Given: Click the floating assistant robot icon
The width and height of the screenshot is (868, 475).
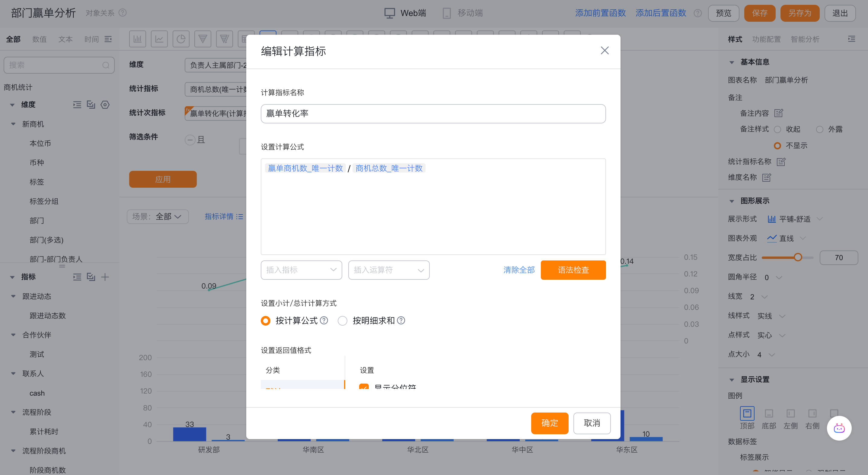Looking at the screenshot, I should tap(839, 428).
